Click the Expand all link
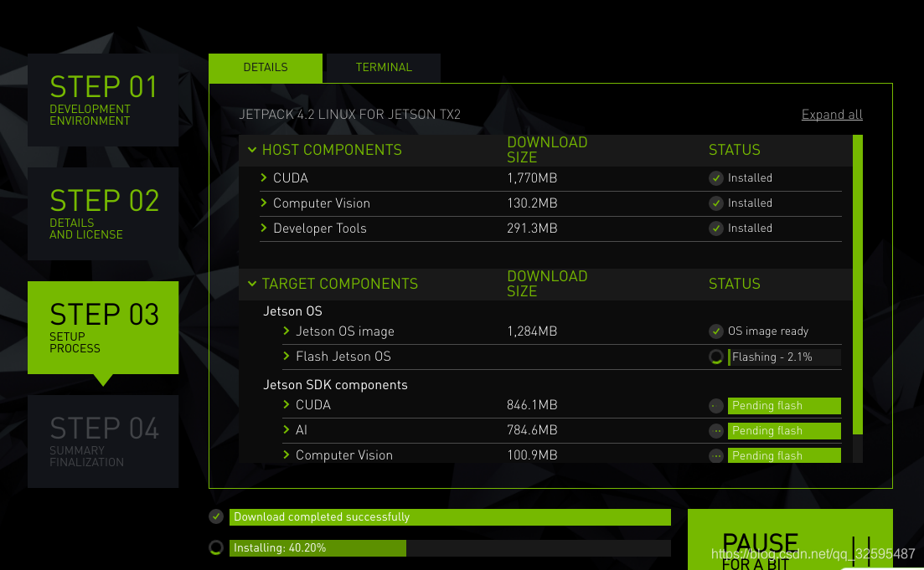This screenshot has width=924, height=570. [x=832, y=114]
